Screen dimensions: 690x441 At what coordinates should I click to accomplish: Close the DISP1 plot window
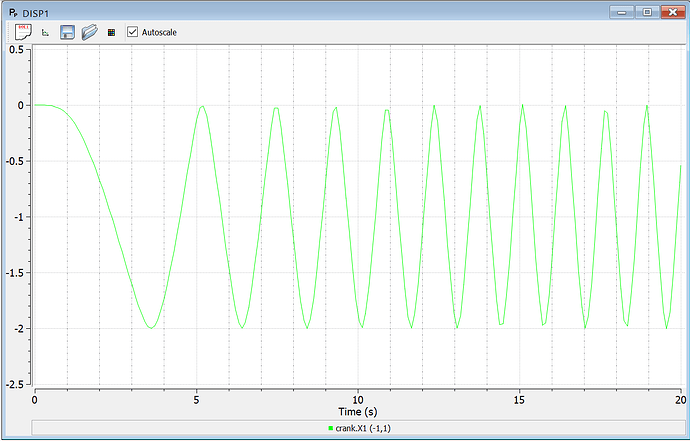click(673, 12)
